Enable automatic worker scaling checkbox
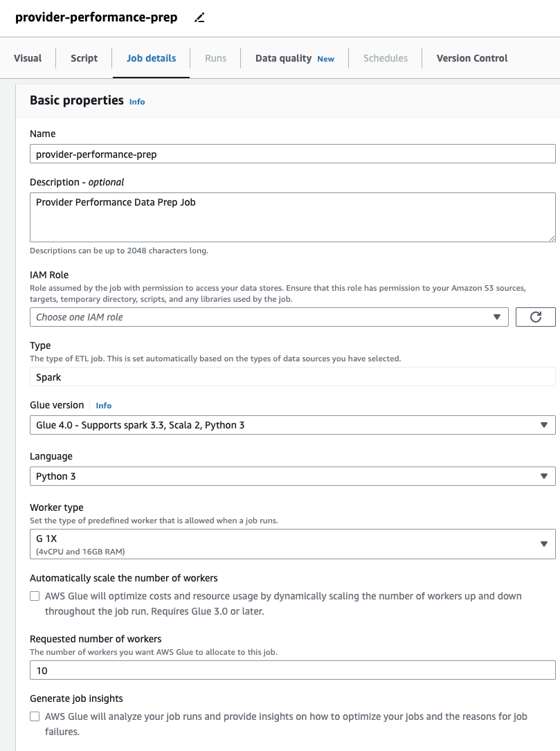Image resolution: width=560 pixels, height=751 pixels. 34,595
